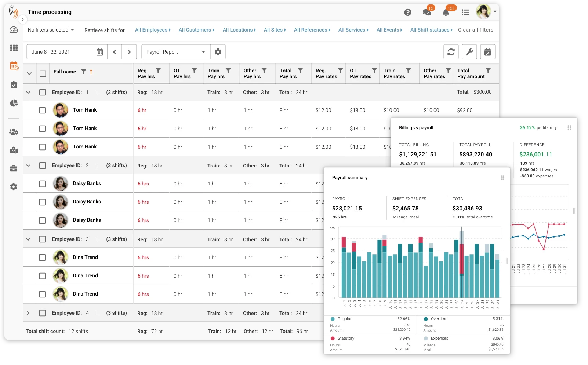Expand the Employee ID 4 group

28,313
